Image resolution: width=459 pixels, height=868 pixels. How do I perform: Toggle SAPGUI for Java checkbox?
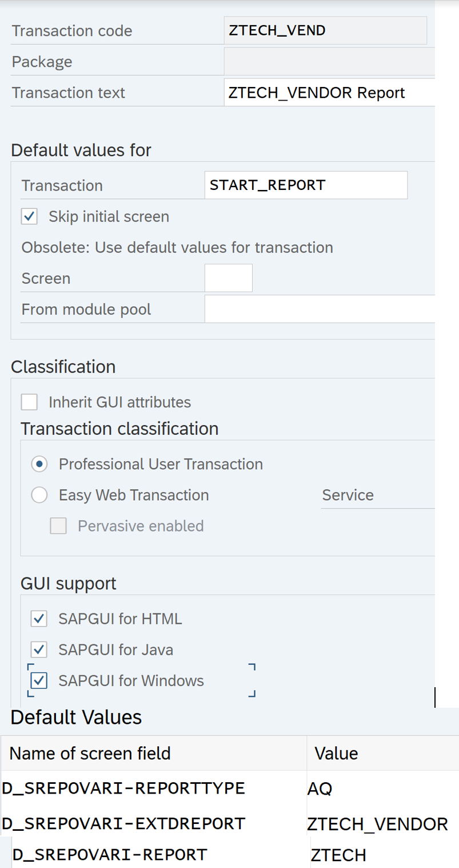pos(39,649)
